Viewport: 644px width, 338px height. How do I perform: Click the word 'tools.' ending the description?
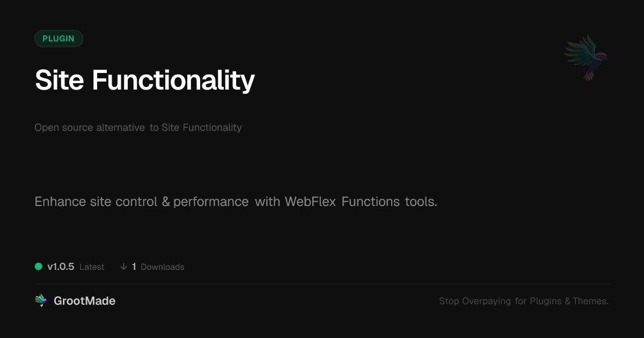tap(421, 202)
